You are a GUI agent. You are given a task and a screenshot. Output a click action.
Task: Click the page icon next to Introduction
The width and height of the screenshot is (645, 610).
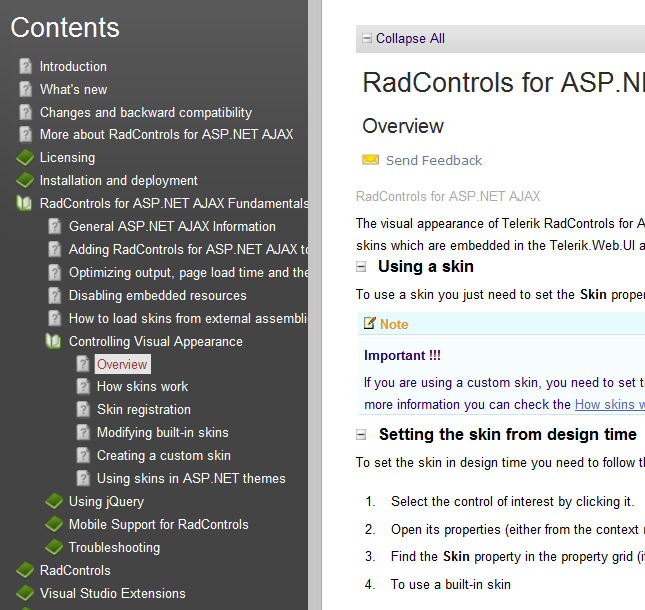point(25,67)
